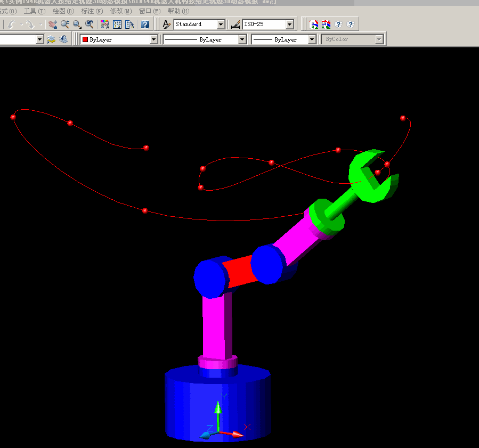479x448 pixels.
Task: Click the Layer Previous icon
Action: pos(63,39)
